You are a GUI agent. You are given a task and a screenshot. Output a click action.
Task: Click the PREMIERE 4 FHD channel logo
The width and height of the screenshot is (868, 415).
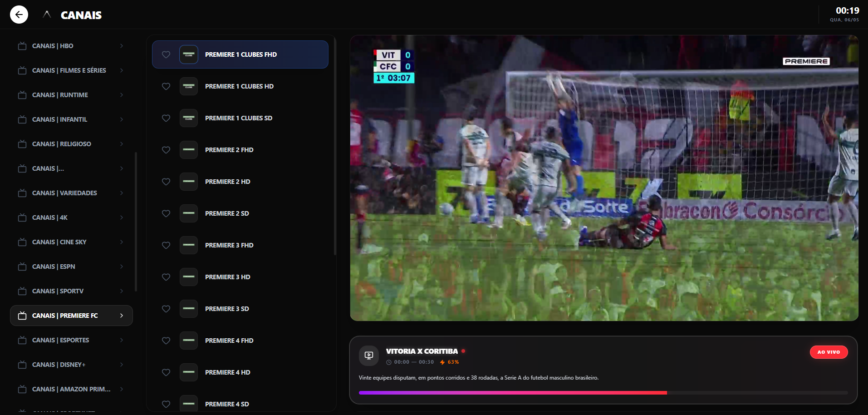point(189,341)
